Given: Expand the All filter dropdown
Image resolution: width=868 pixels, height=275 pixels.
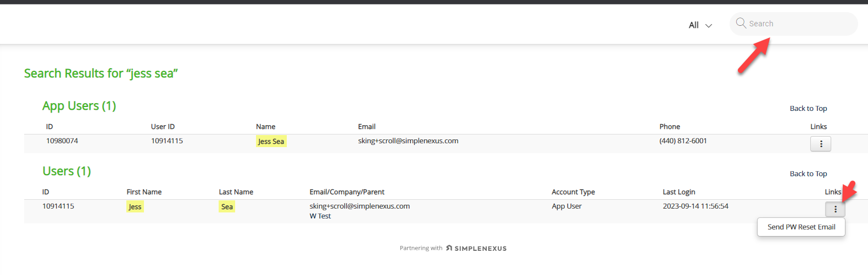Looking at the screenshot, I should point(699,25).
